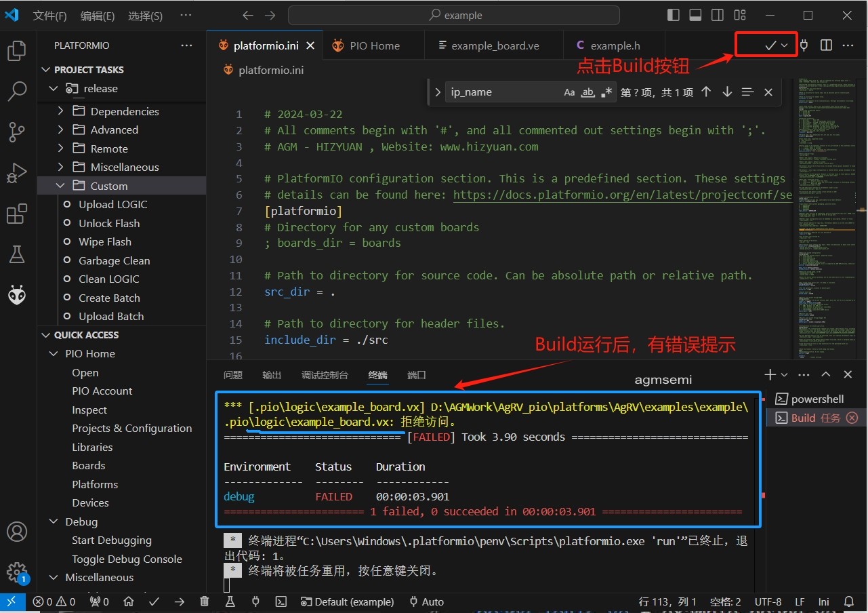Toggle Panel layout button in title bar
The width and height of the screenshot is (868, 613).
coord(696,15)
